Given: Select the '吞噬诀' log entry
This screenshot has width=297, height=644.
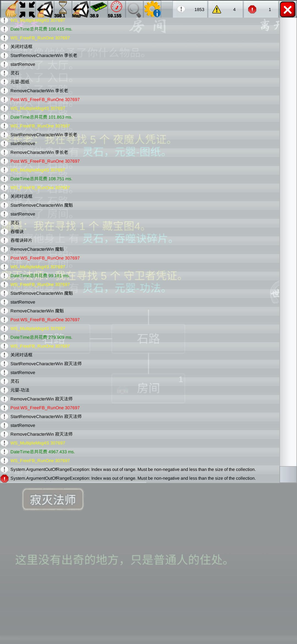Looking at the screenshot, I should point(140,232).
